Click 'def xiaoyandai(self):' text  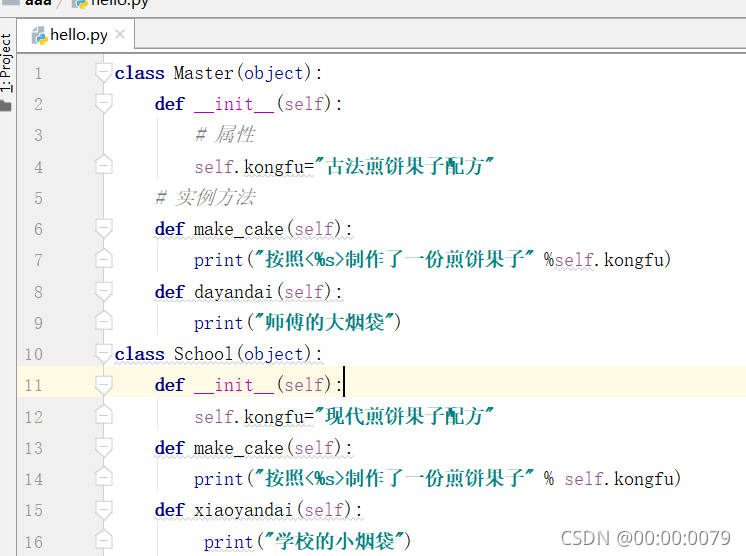pos(258,510)
